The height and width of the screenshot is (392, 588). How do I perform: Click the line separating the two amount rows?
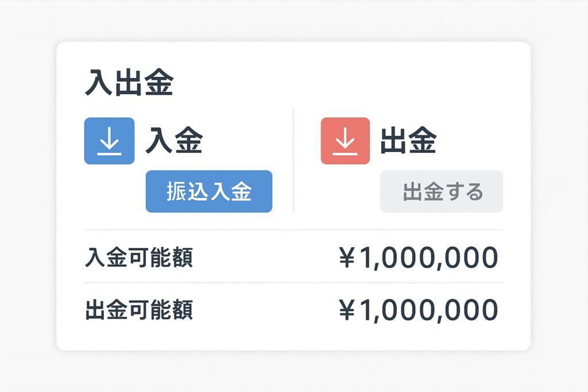pyautogui.click(x=293, y=282)
